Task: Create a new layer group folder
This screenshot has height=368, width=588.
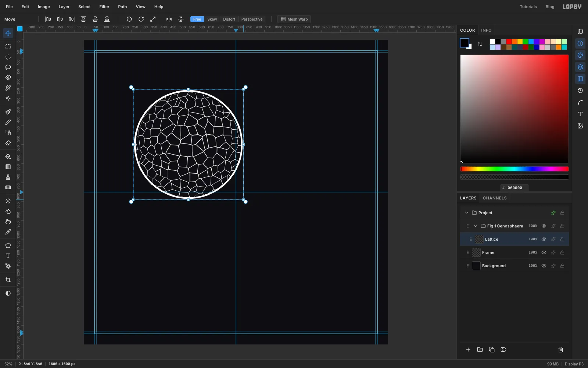Action: [x=480, y=350]
